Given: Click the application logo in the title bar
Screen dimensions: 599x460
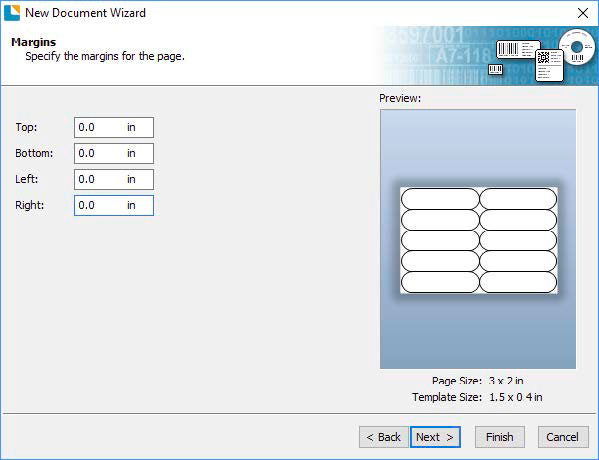Looking at the screenshot, I should point(12,12).
